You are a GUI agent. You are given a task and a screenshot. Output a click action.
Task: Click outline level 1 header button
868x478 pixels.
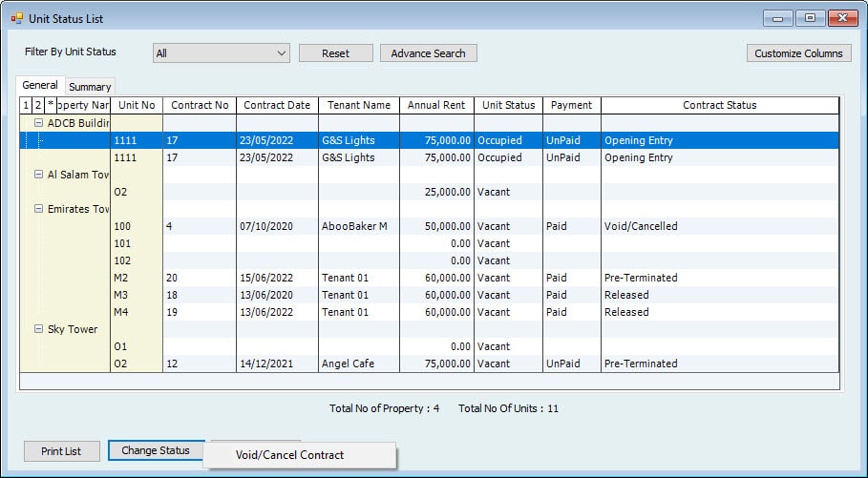pyautogui.click(x=26, y=105)
